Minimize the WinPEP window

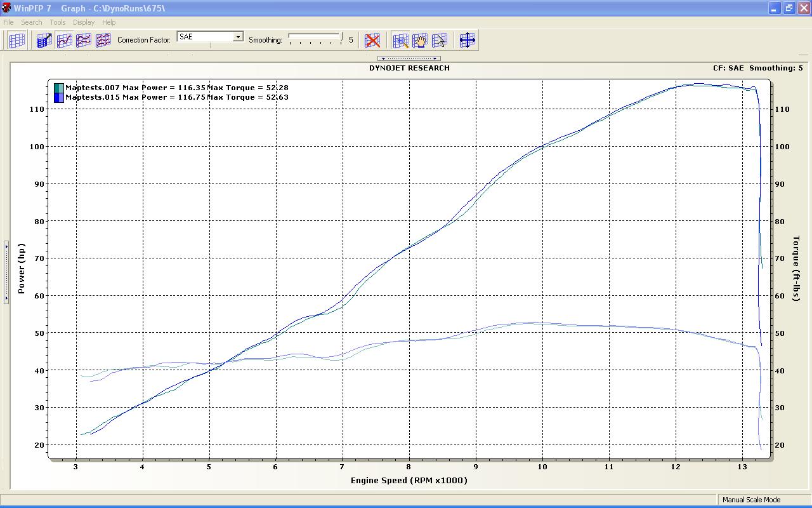[774, 8]
